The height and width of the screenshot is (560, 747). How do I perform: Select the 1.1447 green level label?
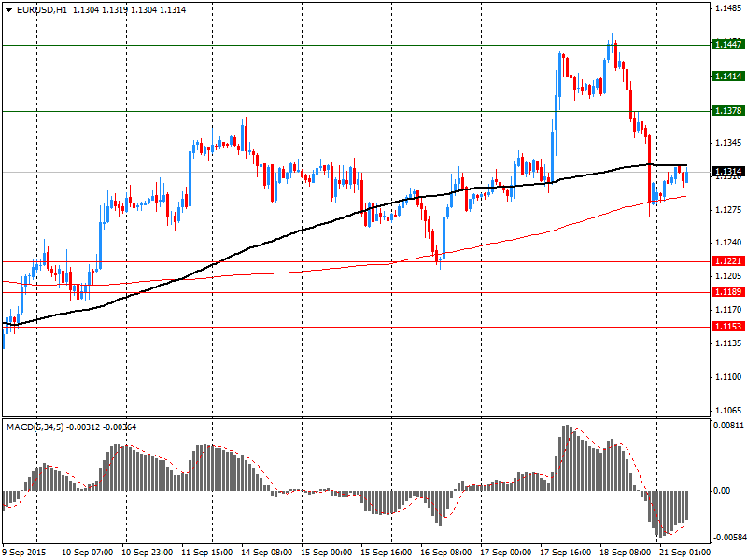(728, 44)
